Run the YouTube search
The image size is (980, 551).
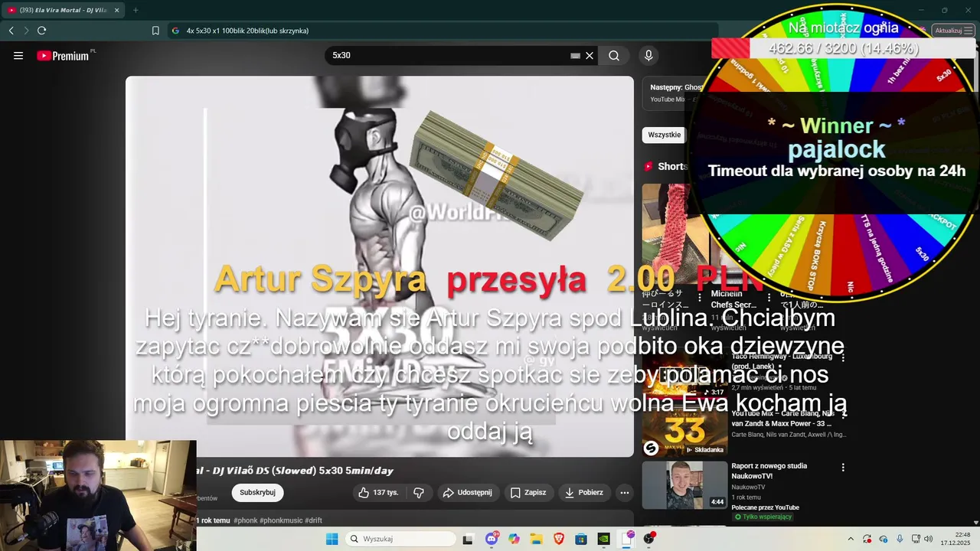coord(614,55)
